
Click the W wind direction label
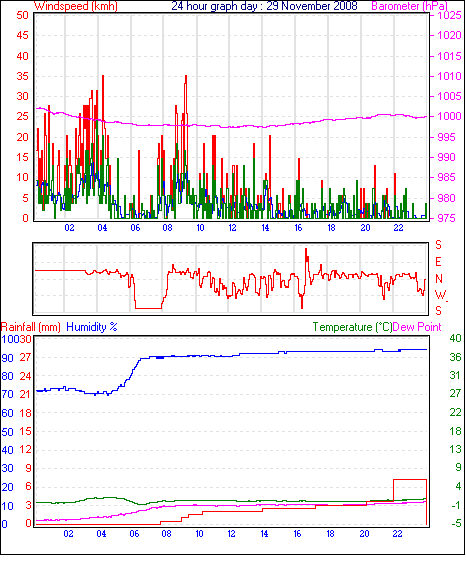440,295
